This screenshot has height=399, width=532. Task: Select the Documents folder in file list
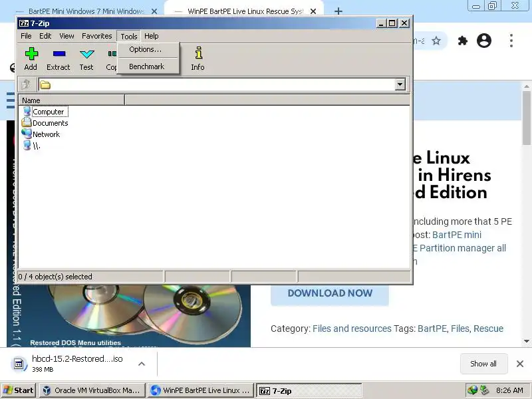pyautogui.click(x=45, y=123)
